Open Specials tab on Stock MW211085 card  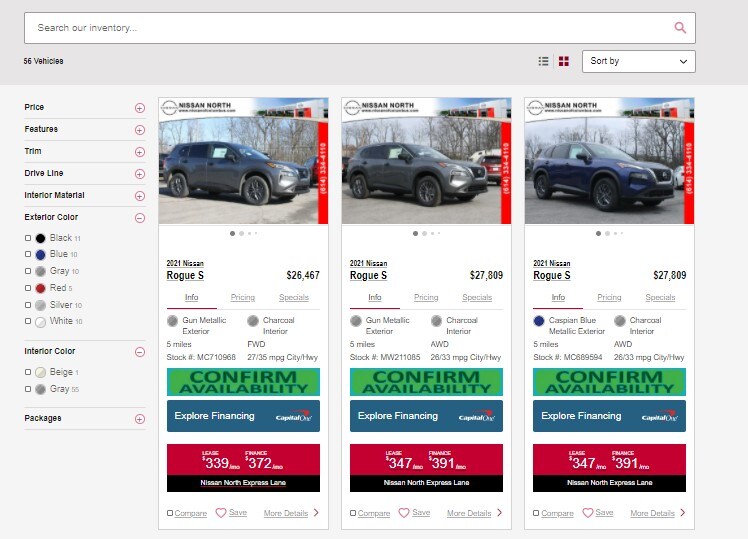point(477,297)
